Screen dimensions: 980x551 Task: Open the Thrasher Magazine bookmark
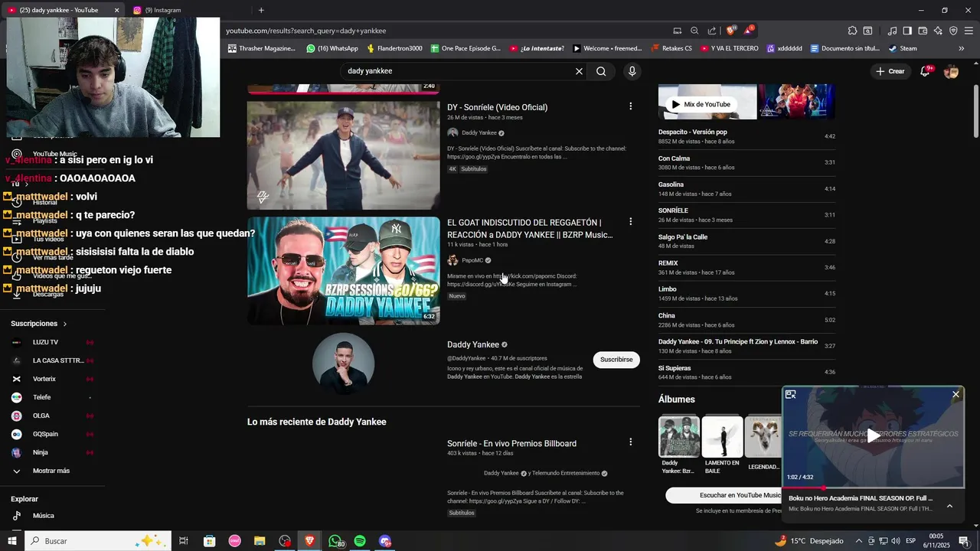point(261,48)
